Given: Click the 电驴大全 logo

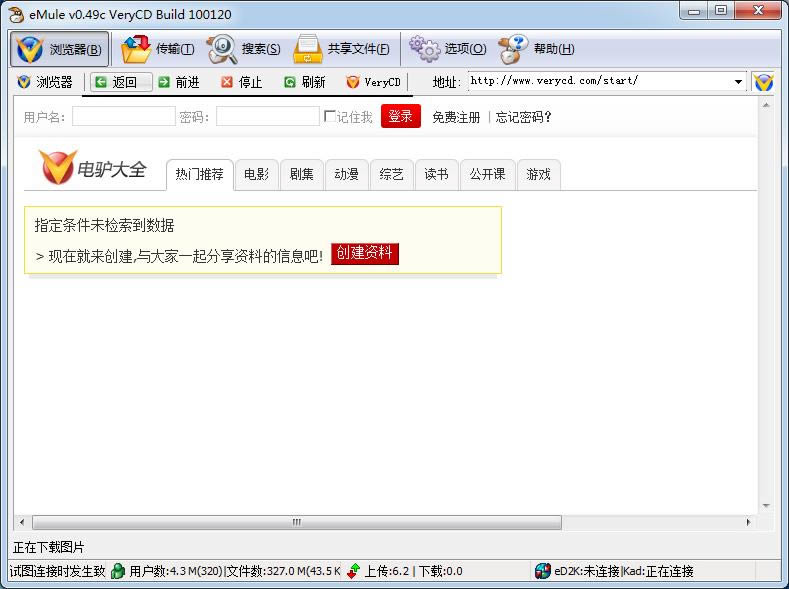Looking at the screenshot, I should [x=93, y=167].
